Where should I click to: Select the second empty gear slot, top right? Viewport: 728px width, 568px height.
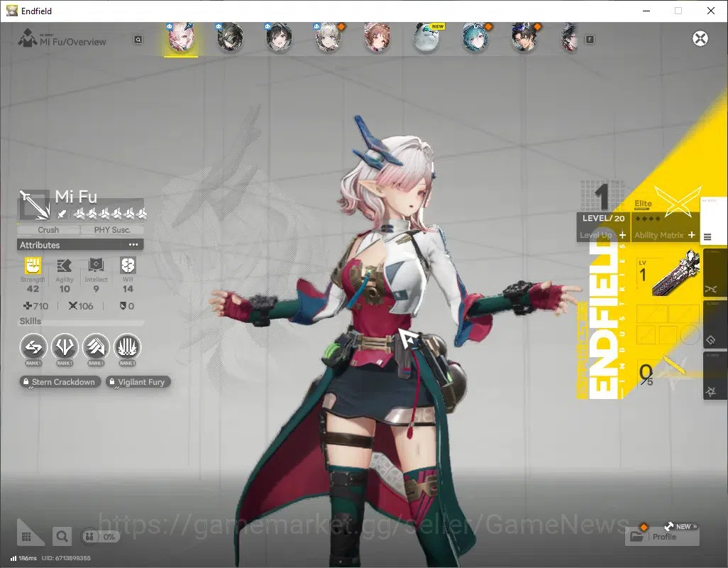(x=684, y=314)
